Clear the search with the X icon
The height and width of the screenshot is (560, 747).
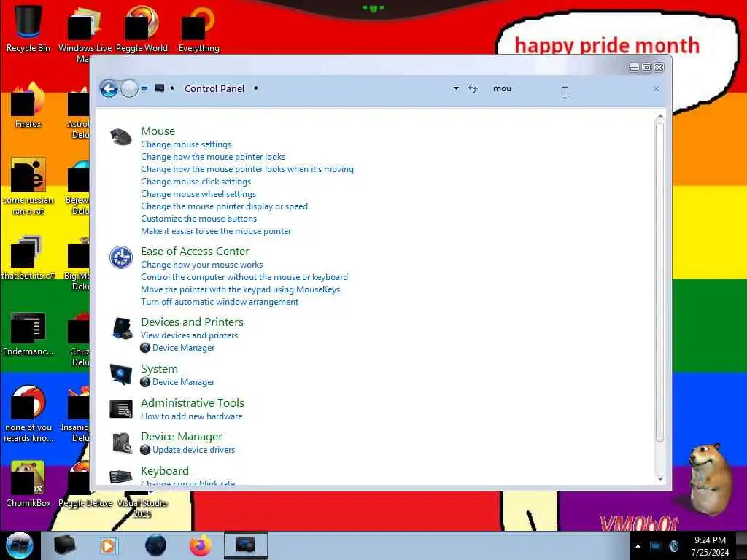coord(656,88)
